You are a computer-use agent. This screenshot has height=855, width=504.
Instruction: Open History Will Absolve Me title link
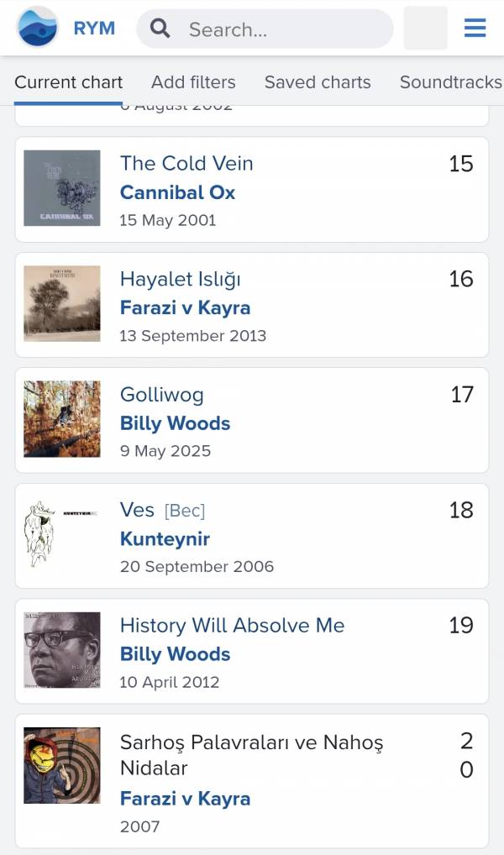pos(233,626)
